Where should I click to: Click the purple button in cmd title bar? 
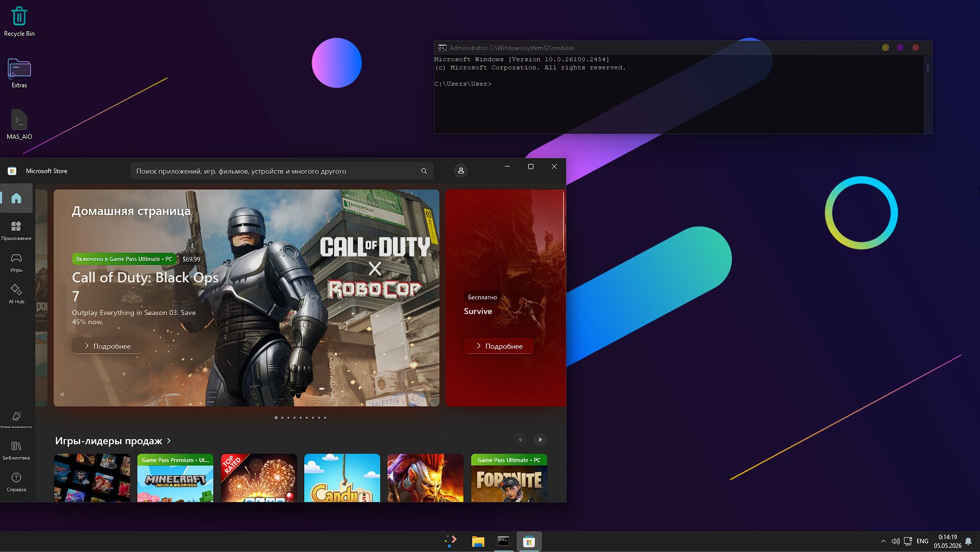(900, 47)
